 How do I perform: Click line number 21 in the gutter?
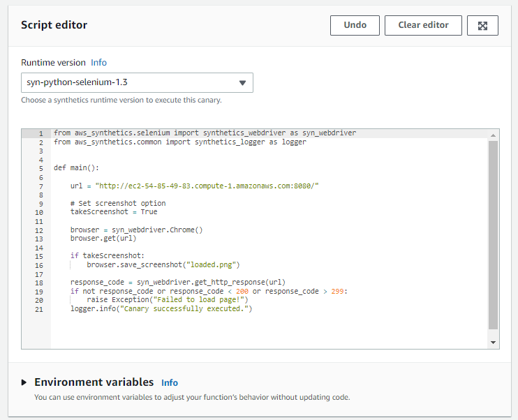click(39, 308)
